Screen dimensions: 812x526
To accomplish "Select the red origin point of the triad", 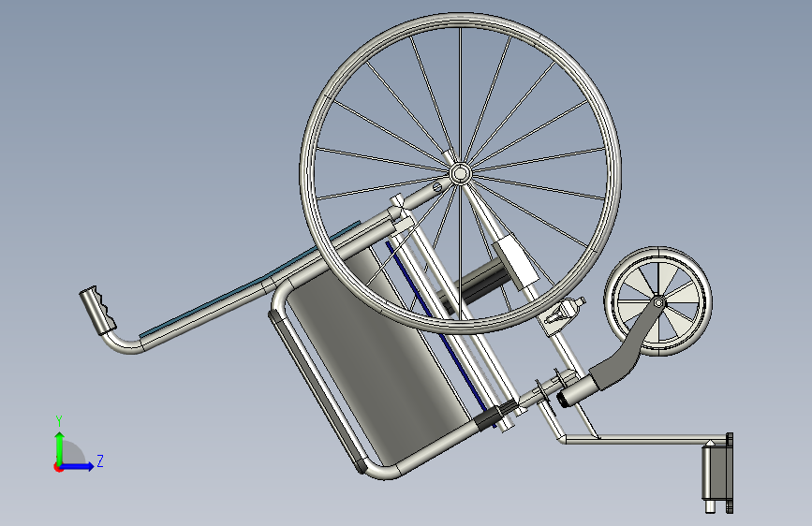I will click(x=57, y=468).
